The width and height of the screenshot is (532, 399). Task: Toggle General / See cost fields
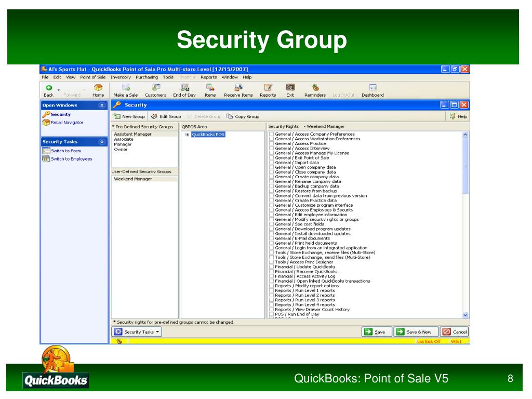pos(271,224)
